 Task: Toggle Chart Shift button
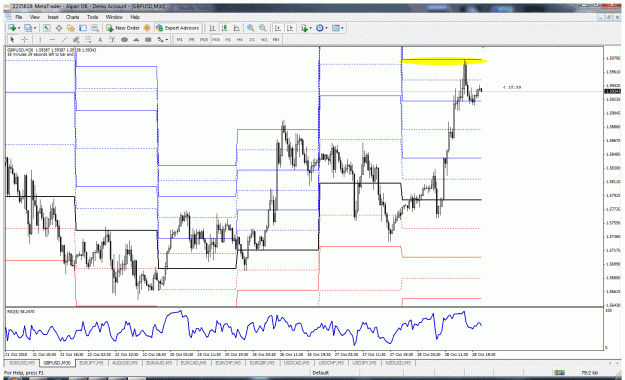[290, 28]
